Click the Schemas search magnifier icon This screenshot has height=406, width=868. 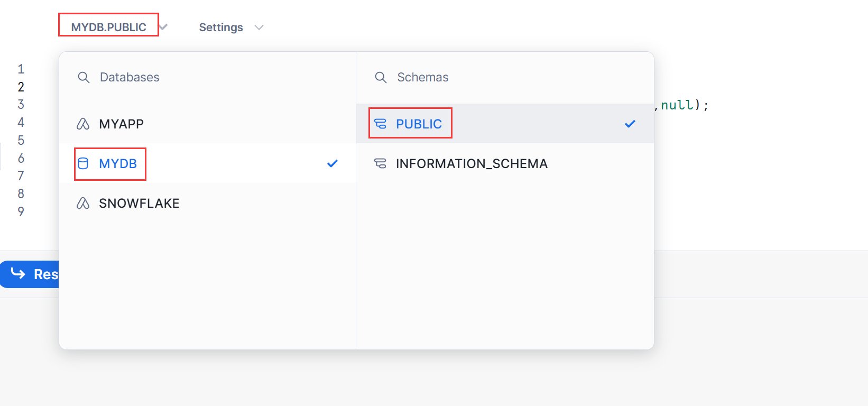tap(381, 77)
